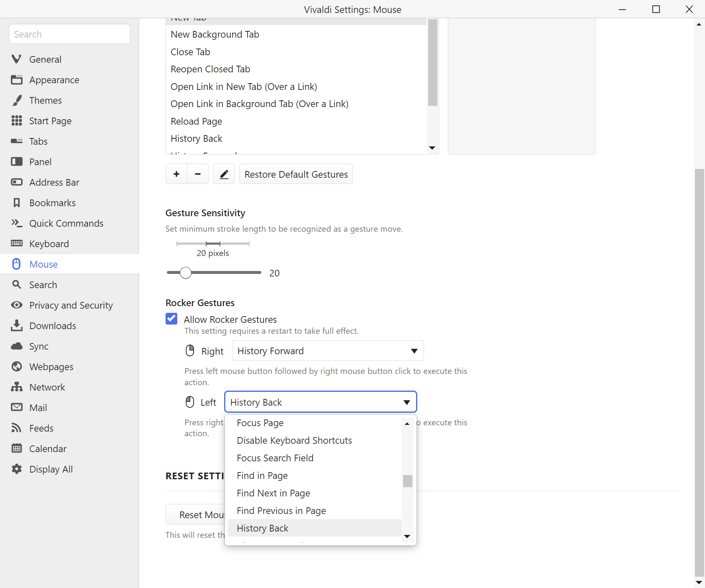Click the Sync cloud icon

pyautogui.click(x=17, y=346)
